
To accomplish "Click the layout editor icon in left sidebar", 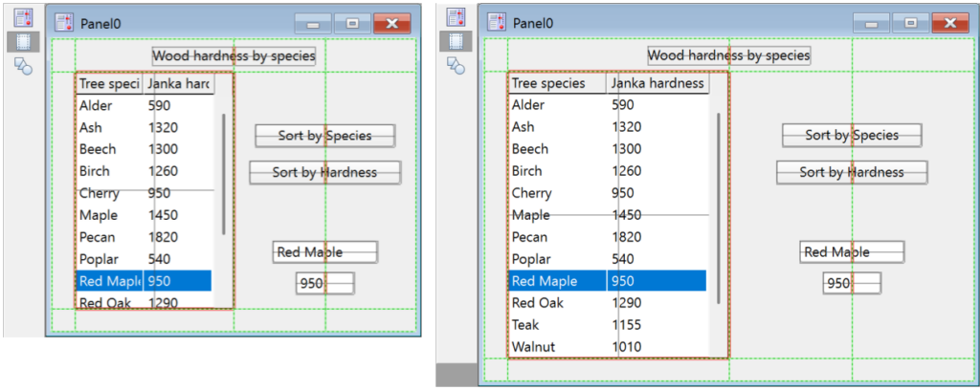I will 23,17.
